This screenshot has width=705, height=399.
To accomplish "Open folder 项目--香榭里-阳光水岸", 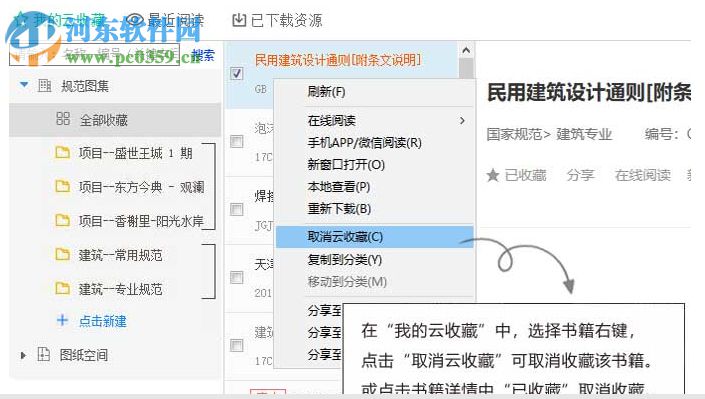I will (x=141, y=221).
